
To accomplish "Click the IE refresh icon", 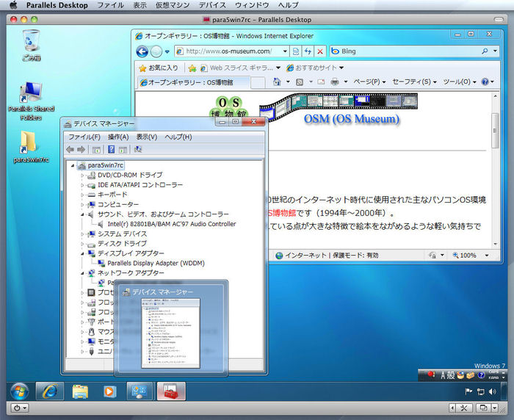I will point(308,51).
